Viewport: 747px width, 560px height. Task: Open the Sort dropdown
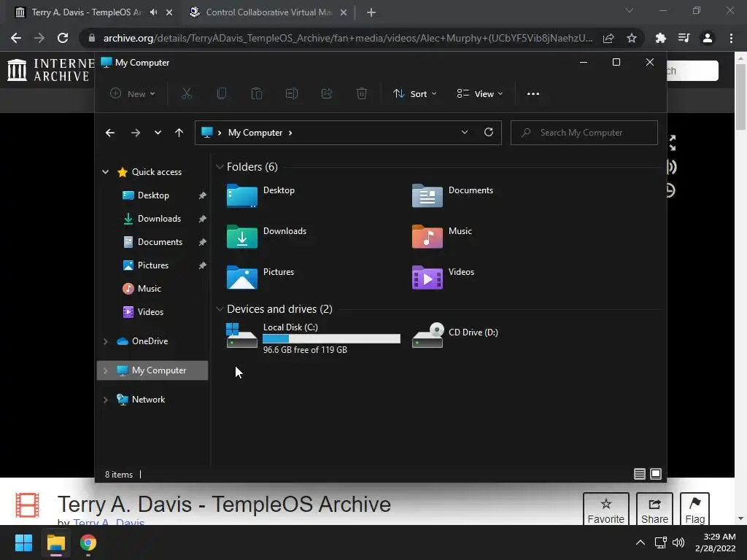pos(414,94)
